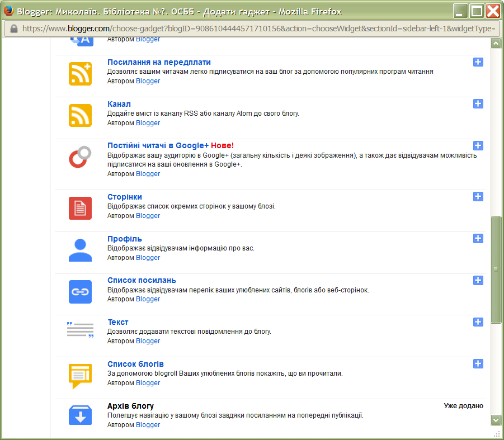
Task: Click the blue chain-link icon for Список посилань
Action: pos(80,292)
